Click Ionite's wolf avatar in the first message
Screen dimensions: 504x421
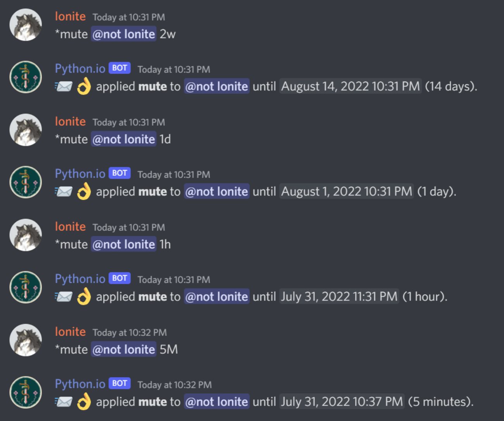point(25,25)
